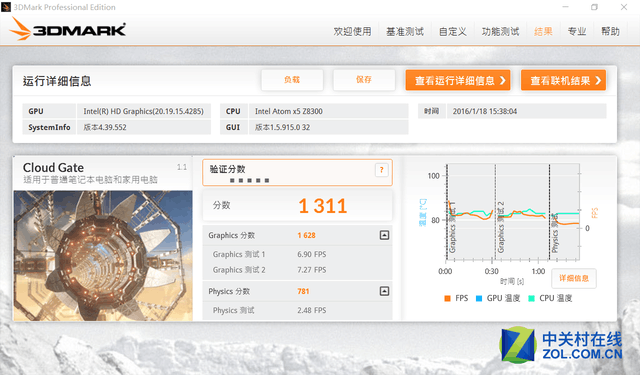Click the question mark help icon

click(x=382, y=170)
